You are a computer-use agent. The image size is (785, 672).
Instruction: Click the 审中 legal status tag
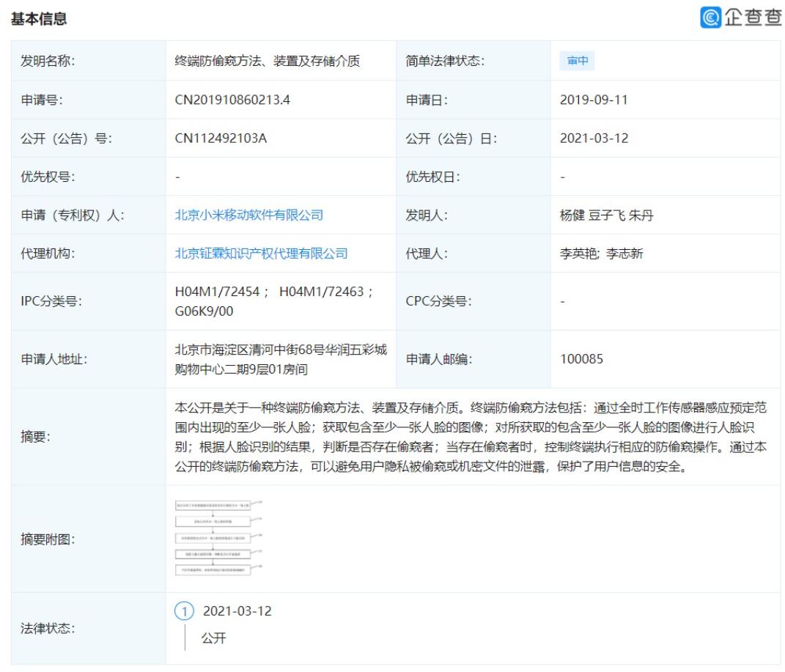pyautogui.click(x=577, y=62)
